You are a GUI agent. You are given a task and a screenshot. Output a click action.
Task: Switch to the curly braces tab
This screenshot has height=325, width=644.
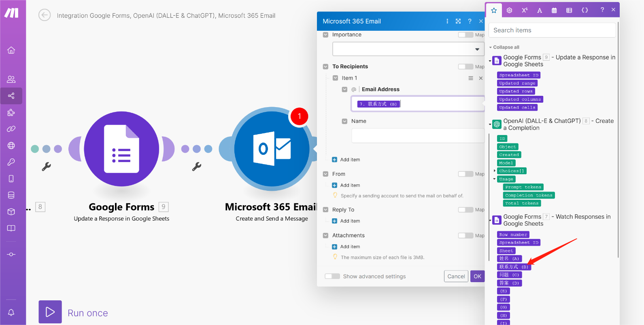coord(584,10)
